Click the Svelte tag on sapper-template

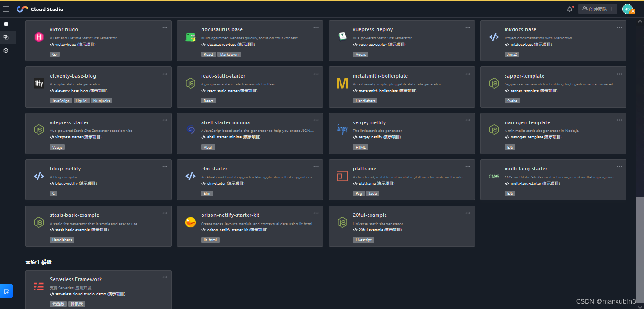coord(512,101)
